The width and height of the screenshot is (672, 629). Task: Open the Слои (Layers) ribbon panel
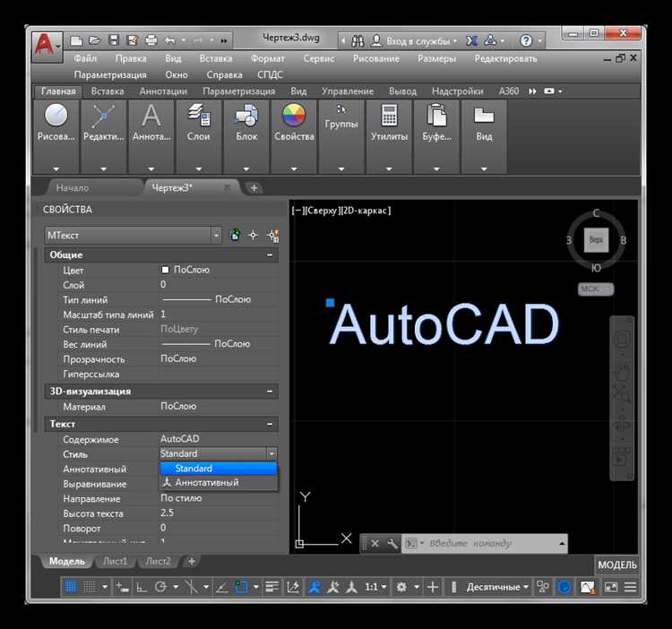click(198, 124)
